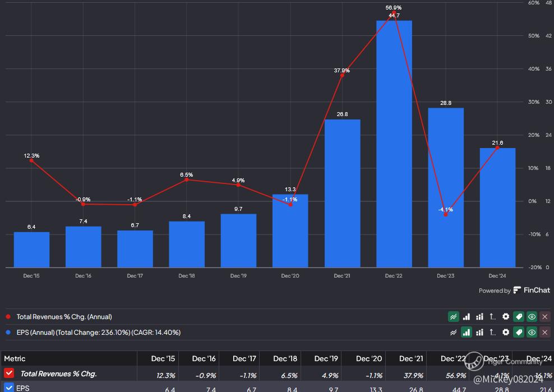
Task: Expand axis options arrow for EPS series
Action: 493,333
